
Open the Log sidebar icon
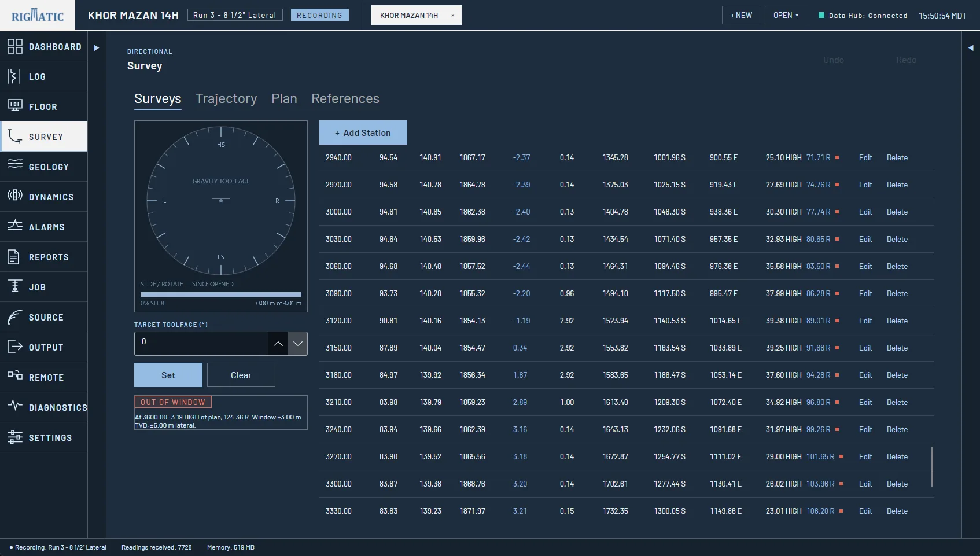pos(15,76)
